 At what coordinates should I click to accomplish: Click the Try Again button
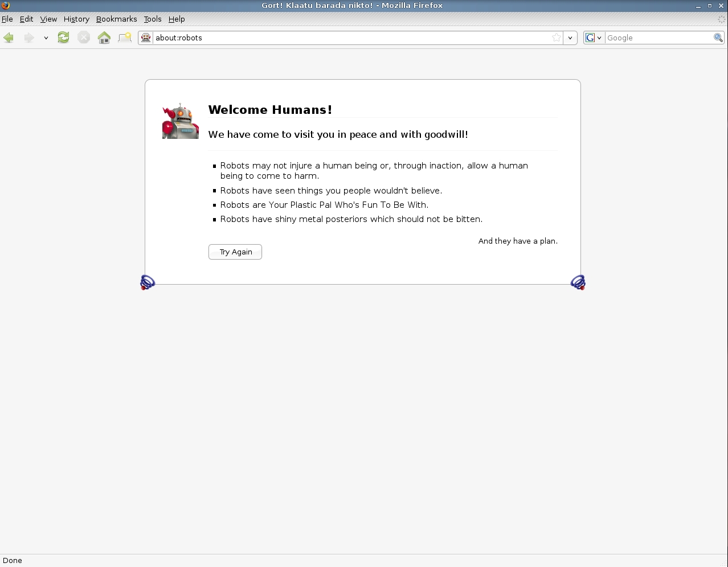click(235, 252)
